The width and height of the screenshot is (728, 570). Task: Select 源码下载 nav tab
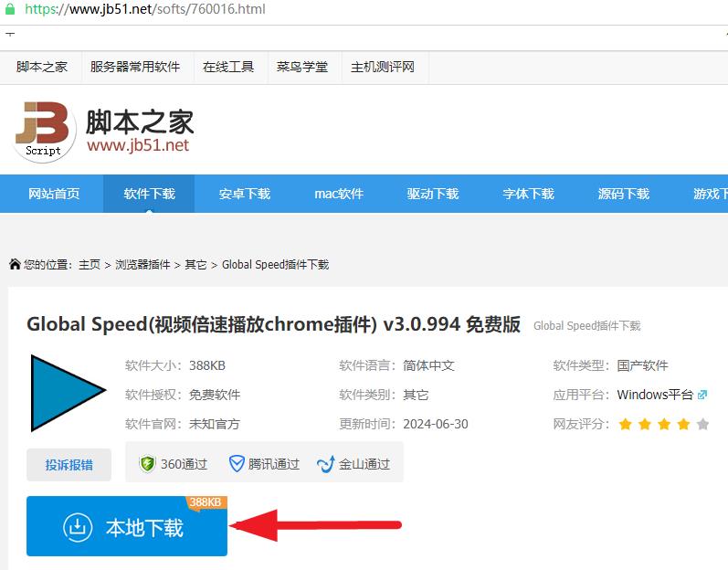click(624, 194)
